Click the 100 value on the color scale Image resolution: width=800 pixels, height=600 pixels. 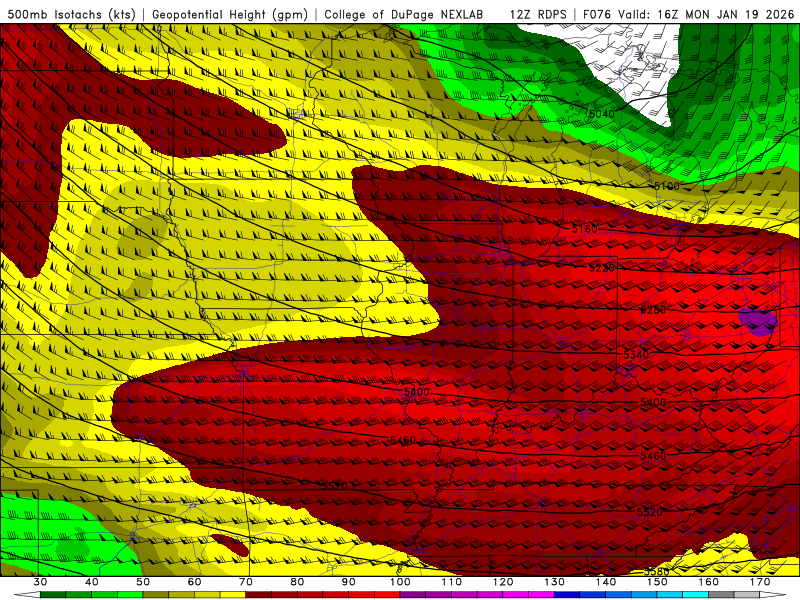pos(401,582)
